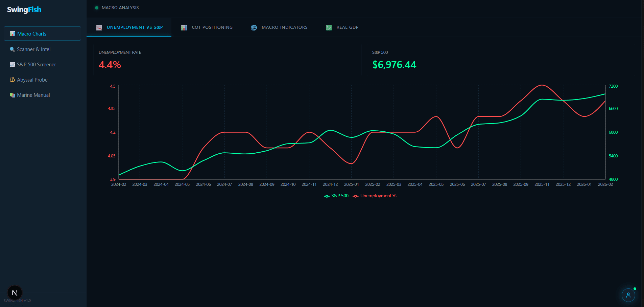Switch to the COT Positioning tab
This screenshot has width=644, height=307.
point(207,27)
